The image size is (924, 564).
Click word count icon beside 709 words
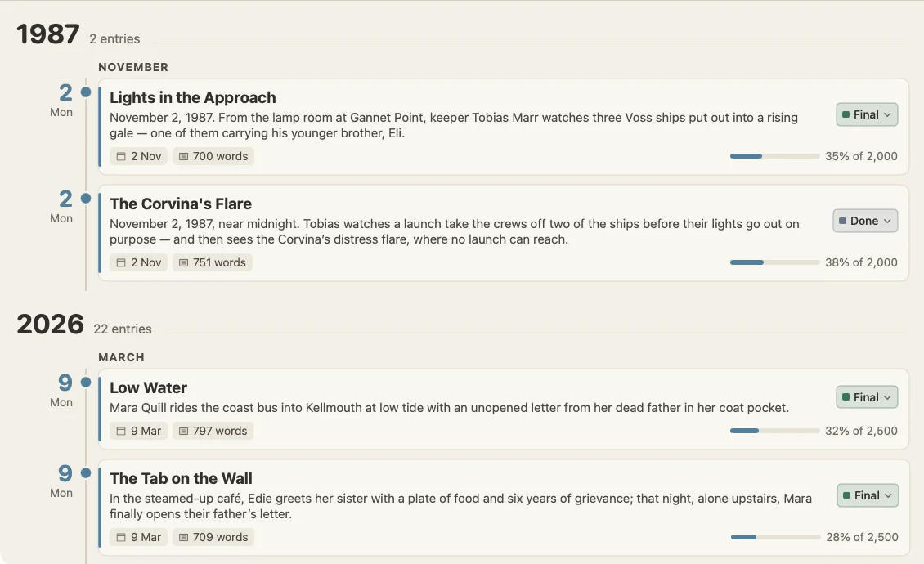(183, 537)
